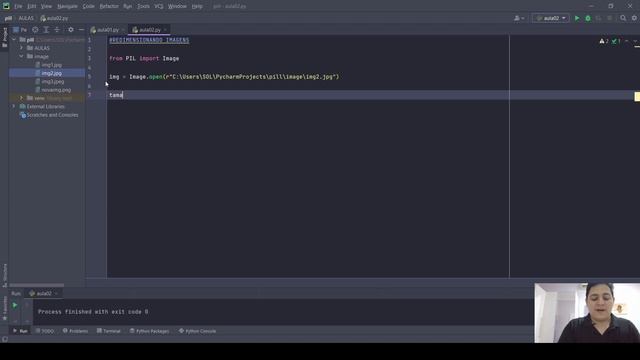The height and width of the screenshot is (360, 640).
Task: Click aula02.py breadcrumb in navigation bar
Action: pos(54,18)
